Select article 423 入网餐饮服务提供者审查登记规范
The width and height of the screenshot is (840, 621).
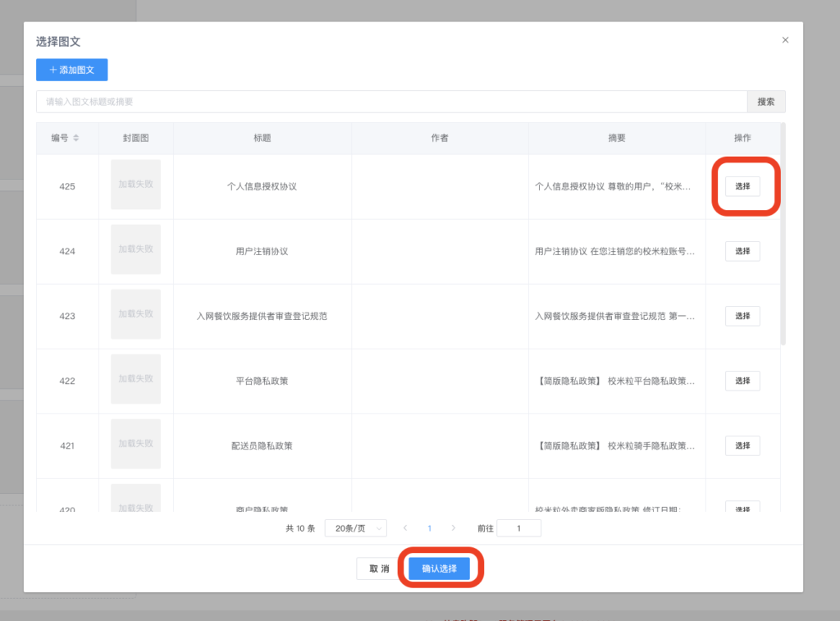point(742,316)
